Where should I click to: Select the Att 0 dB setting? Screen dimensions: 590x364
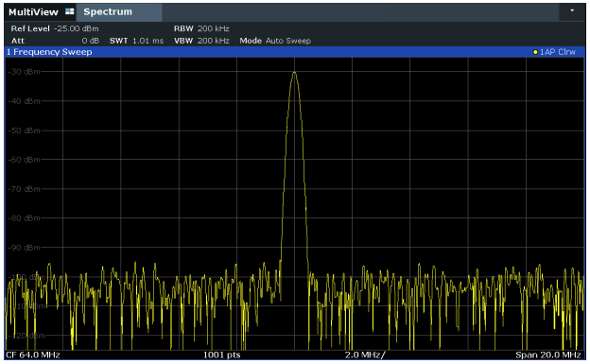pyautogui.click(x=55, y=41)
